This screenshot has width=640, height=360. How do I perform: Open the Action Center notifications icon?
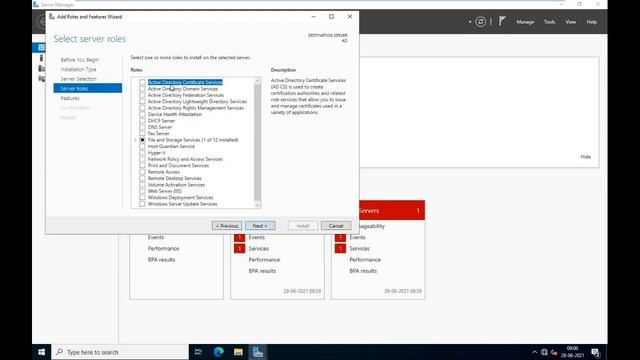point(596,352)
